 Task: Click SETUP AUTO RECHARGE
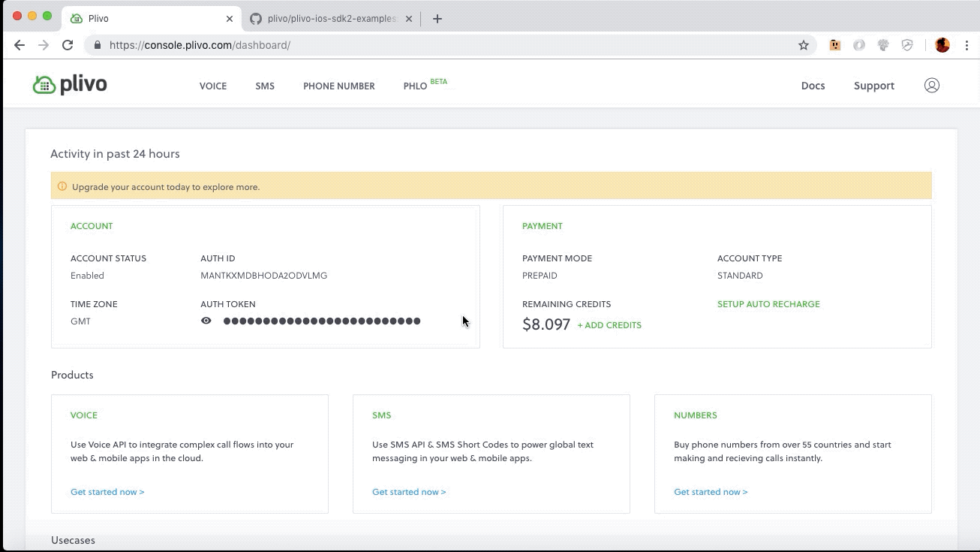768,304
